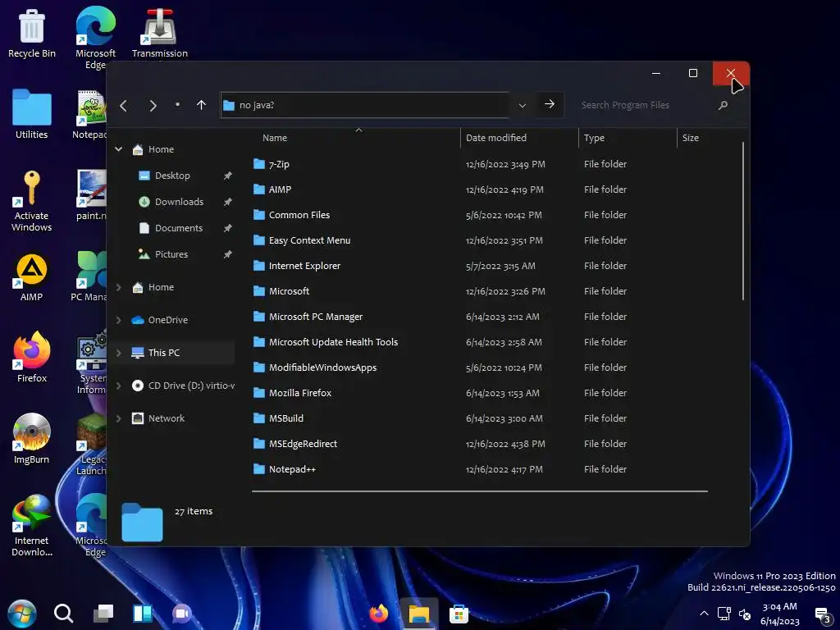Open the Chat icon on taskbar
This screenshot has height=630, width=840.
(182, 614)
